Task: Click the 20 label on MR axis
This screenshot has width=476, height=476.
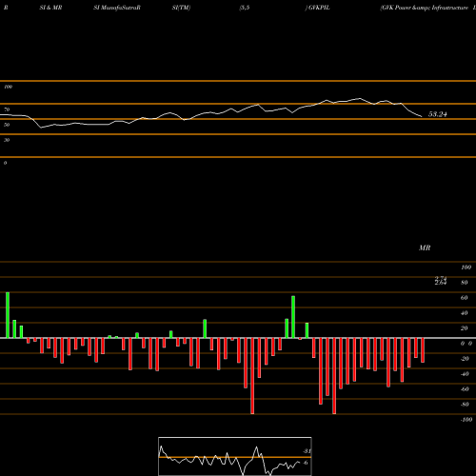Action: point(465,328)
